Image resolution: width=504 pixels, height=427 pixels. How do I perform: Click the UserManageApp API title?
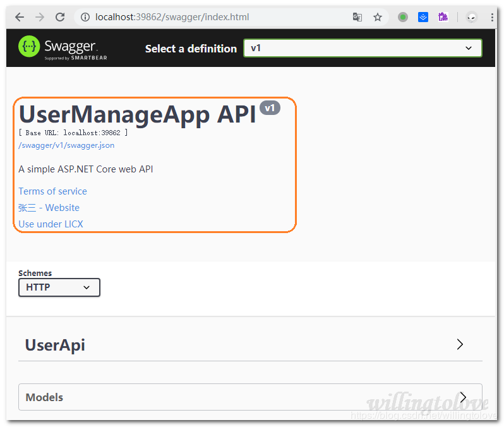pyautogui.click(x=138, y=114)
